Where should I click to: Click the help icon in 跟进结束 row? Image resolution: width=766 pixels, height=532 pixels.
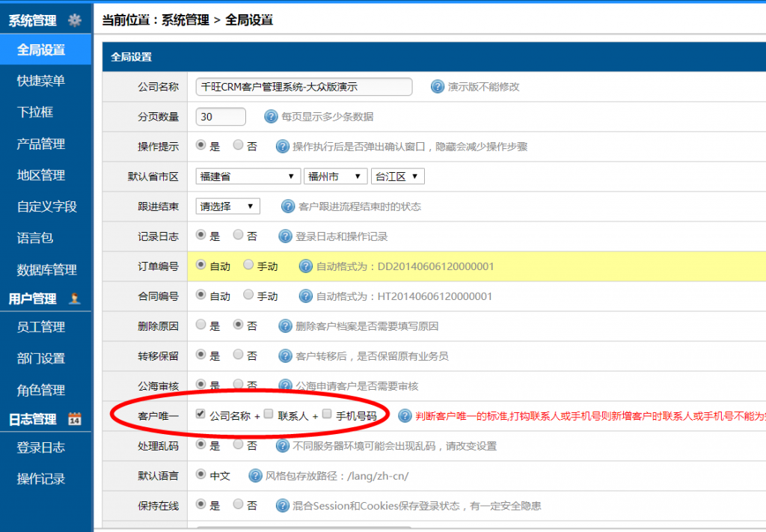[x=288, y=207]
